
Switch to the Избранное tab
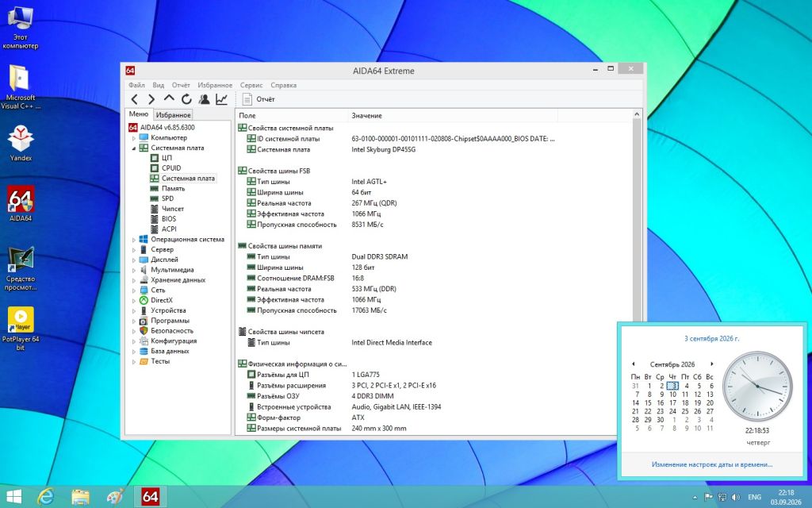point(174,115)
